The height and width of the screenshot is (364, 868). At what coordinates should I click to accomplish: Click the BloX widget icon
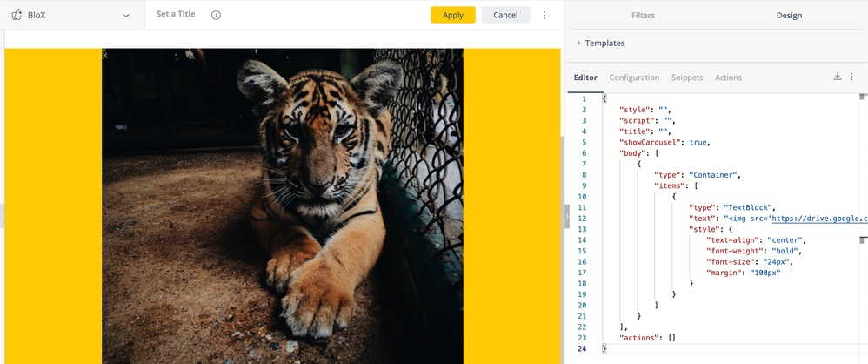click(x=16, y=15)
